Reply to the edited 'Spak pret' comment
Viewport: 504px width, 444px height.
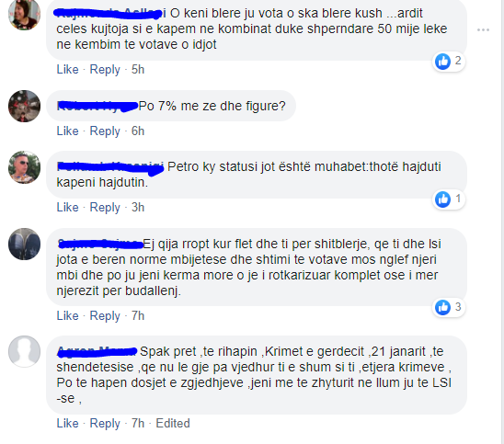click(105, 423)
